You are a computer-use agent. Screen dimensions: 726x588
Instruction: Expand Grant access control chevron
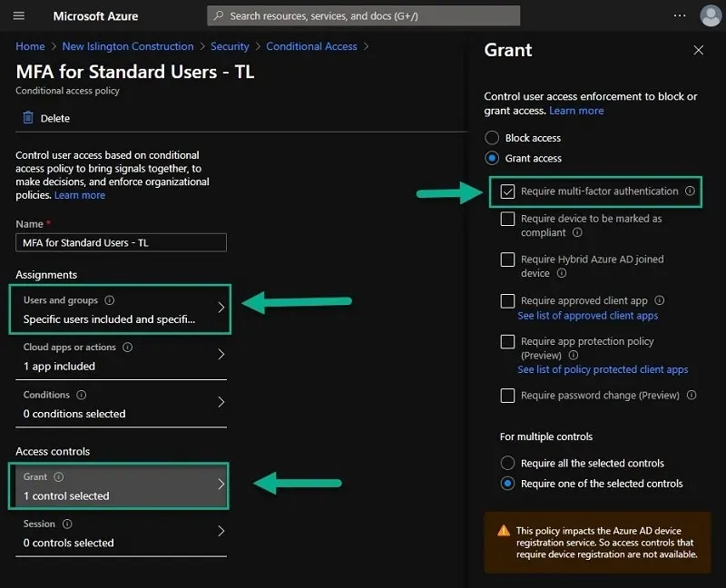(x=221, y=485)
